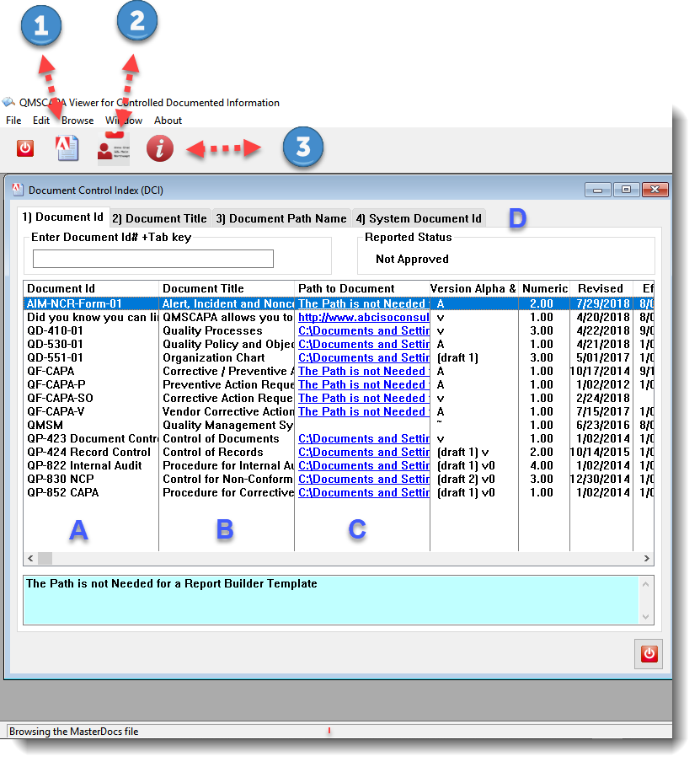
Task: Open the About menu
Action: [168, 121]
